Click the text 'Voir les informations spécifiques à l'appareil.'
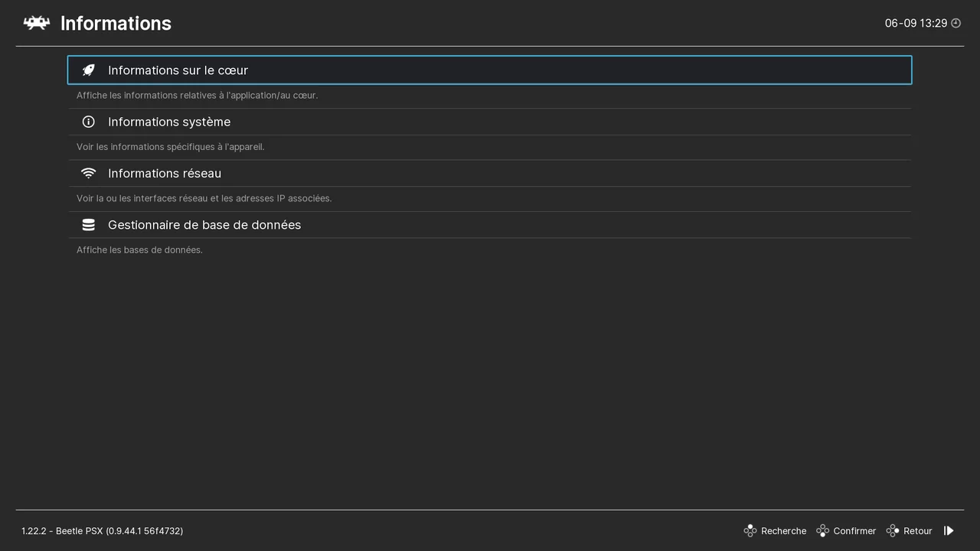The width and height of the screenshot is (980, 551). [171, 147]
